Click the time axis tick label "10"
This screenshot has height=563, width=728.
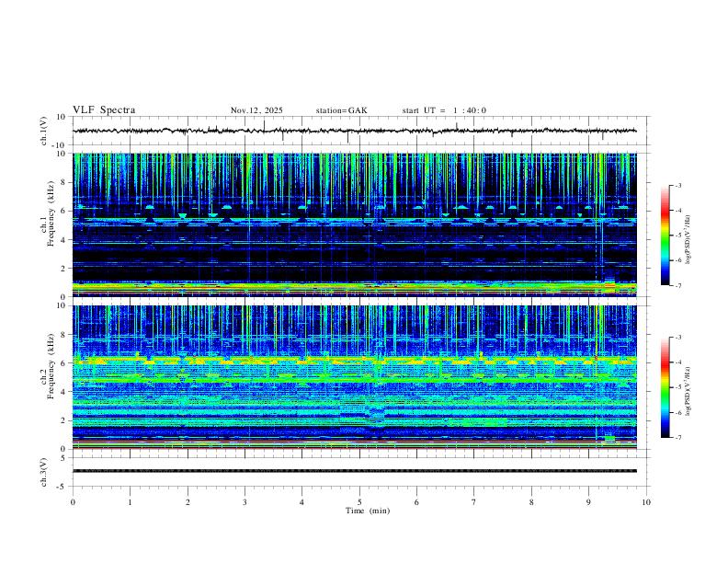tap(646, 502)
